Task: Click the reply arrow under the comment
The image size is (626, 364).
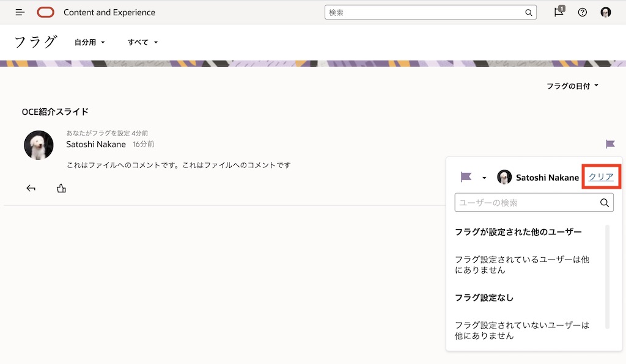Action: click(31, 188)
